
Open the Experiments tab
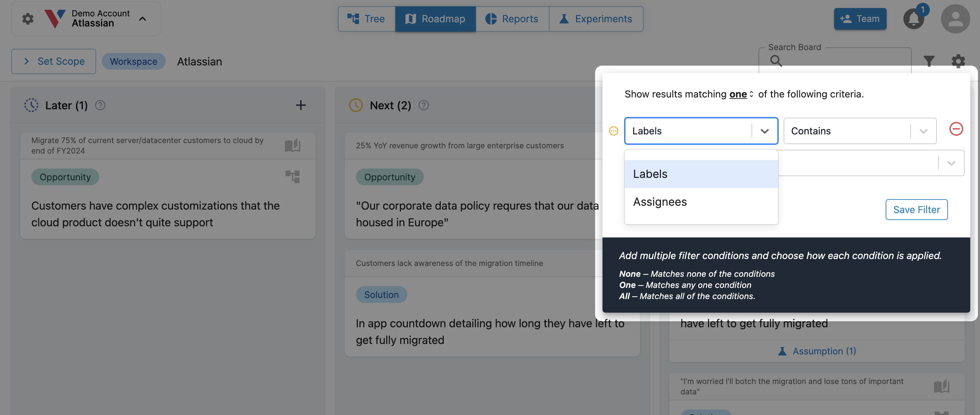point(596,19)
